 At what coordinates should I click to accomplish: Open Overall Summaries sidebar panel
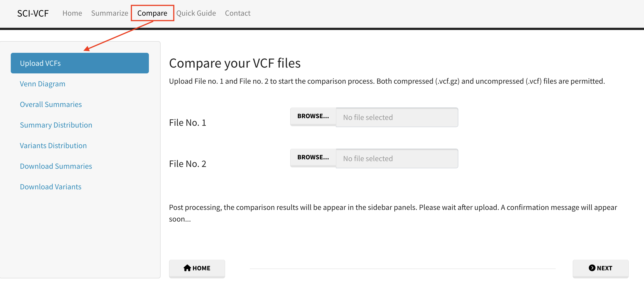tap(51, 104)
